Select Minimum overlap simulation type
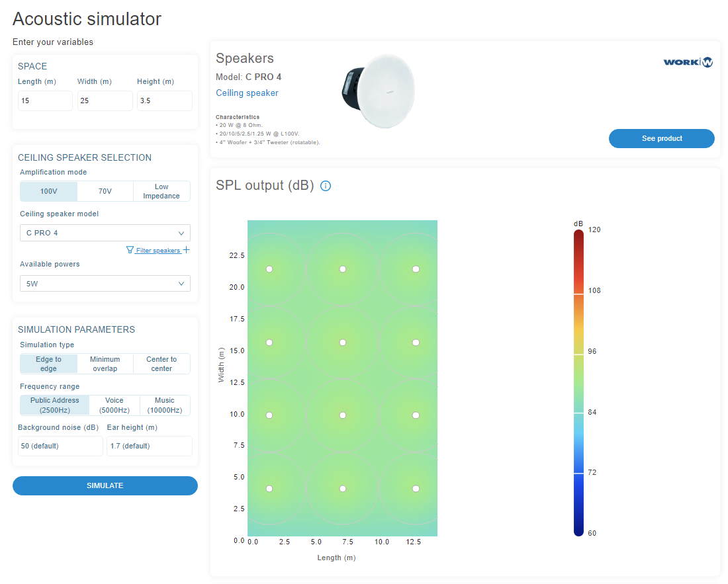Screen dimensions: 728x584 105,364
